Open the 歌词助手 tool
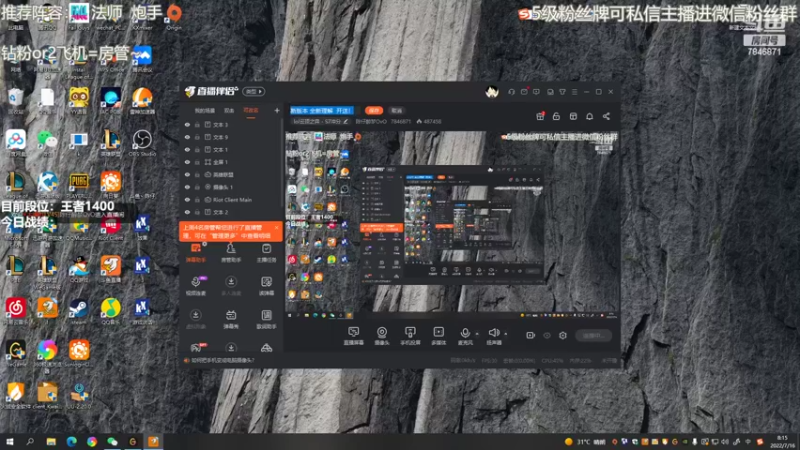The image size is (800, 450). (266, 319)
